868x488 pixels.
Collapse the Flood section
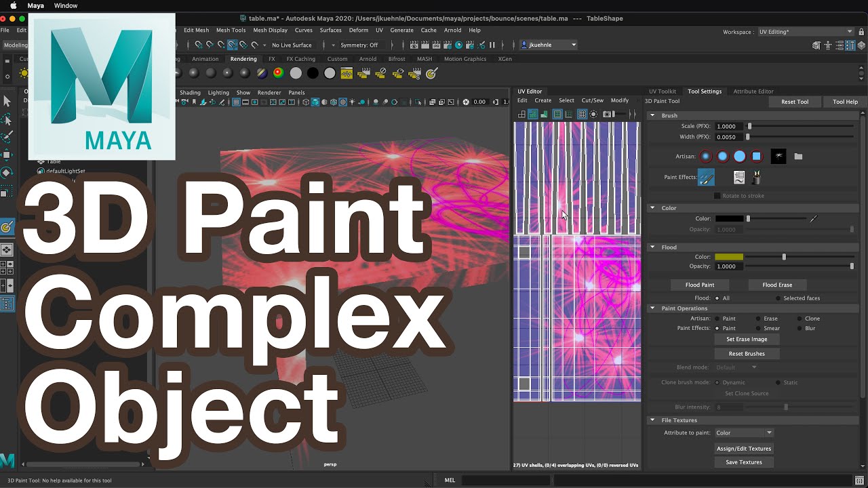pyautogui.click(x=652, y=247)
